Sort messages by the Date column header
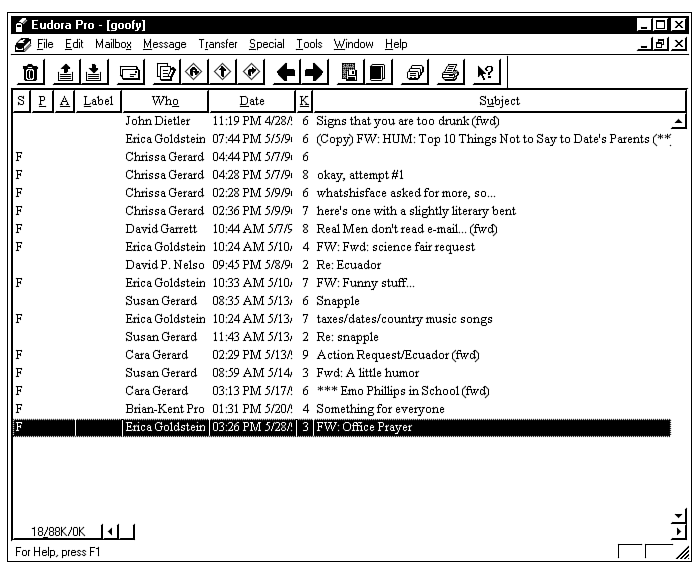699x577 pixels. (x=252, y=101)
